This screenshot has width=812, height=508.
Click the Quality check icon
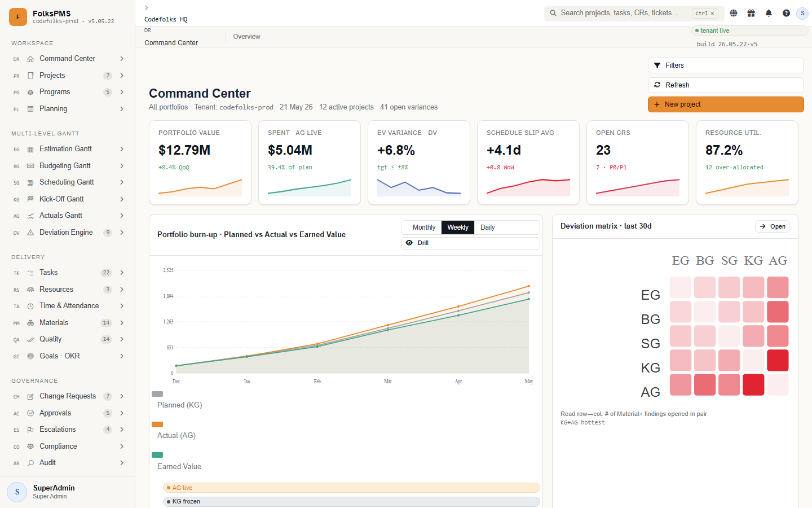click(x=30, y=339)
